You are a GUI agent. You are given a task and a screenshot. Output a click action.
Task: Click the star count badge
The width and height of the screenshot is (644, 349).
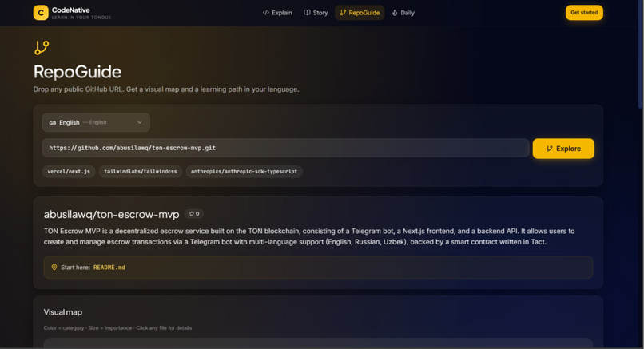tap(194, 214)
